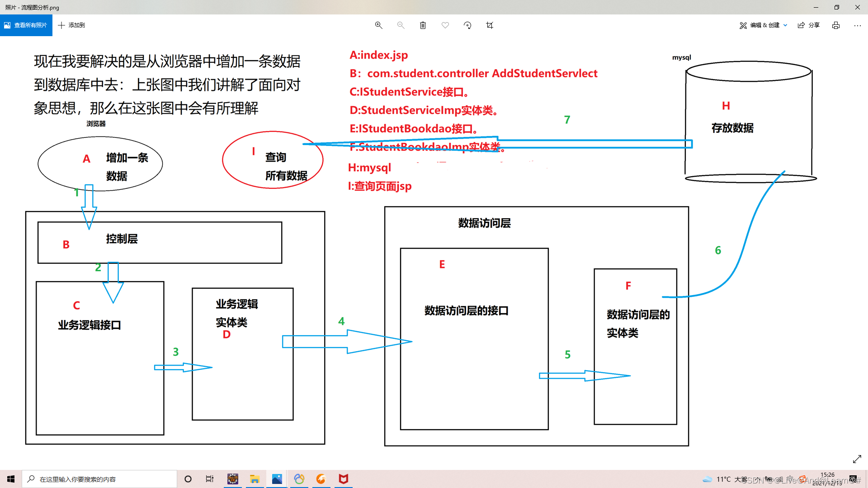Click the zoom out magnifier icon
The width and height of the screenshot is (868, 488).
pos(401,25)
